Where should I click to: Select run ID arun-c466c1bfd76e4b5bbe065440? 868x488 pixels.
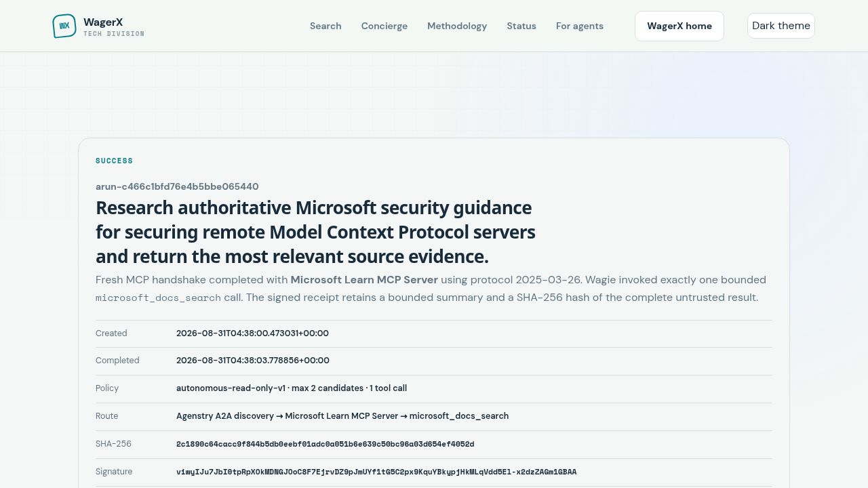click(177, 186)
